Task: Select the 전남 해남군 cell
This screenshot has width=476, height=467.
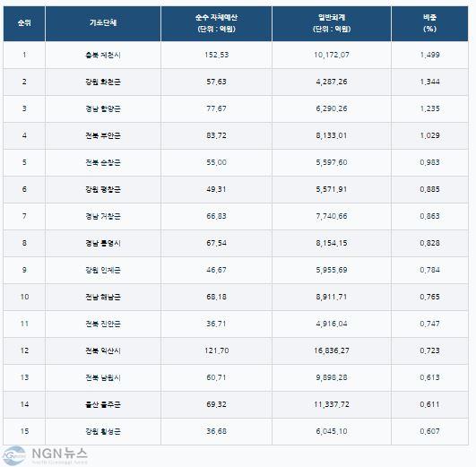Action: tap(103, 297)
